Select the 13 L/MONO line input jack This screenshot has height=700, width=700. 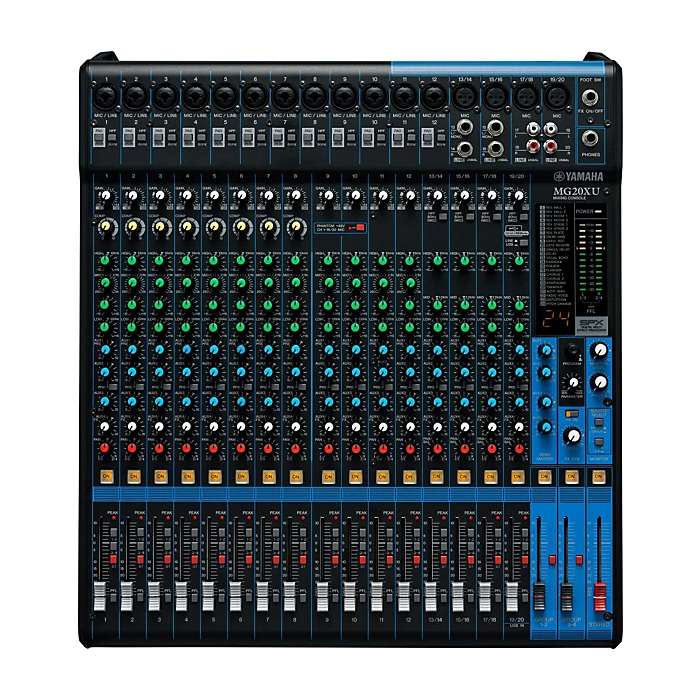click(464, 128)
